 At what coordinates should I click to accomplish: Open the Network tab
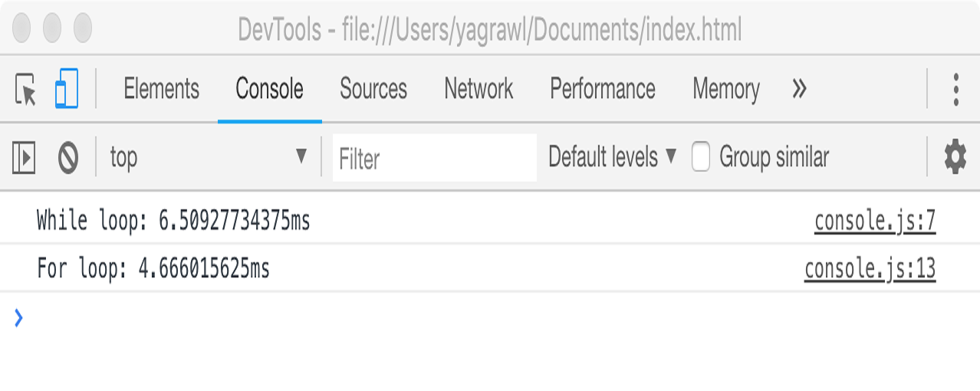(x=478, y=90)
